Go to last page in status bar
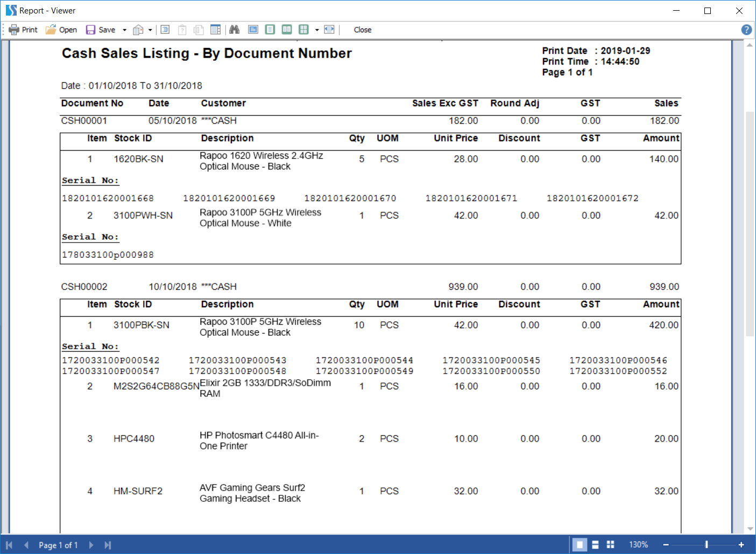The image size is (756, 554). coord(108,545)
